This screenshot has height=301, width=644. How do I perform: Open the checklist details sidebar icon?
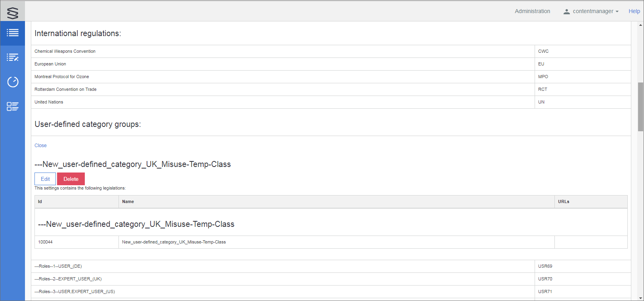(x=13, y=106)
